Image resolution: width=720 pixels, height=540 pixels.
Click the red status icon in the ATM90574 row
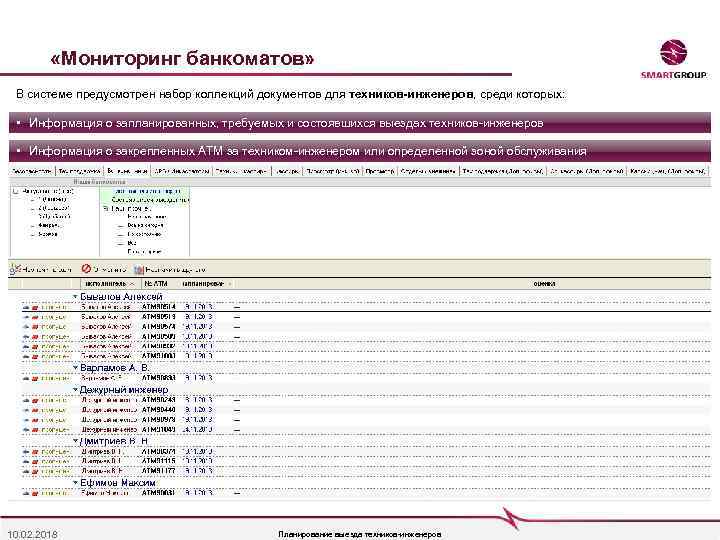(x=35, y=327)
